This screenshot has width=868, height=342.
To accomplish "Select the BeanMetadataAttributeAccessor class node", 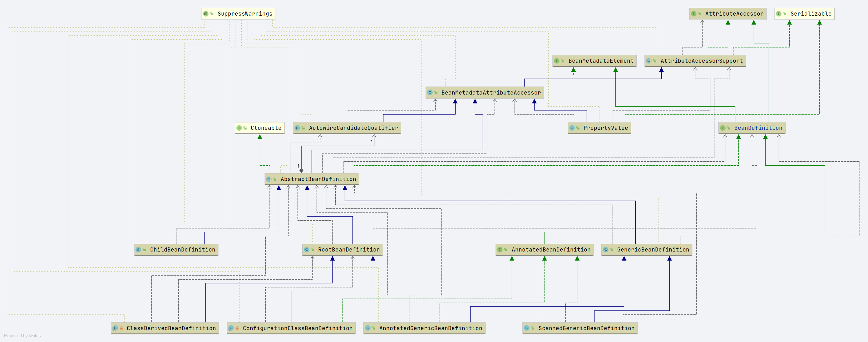I will pos(491,93).
